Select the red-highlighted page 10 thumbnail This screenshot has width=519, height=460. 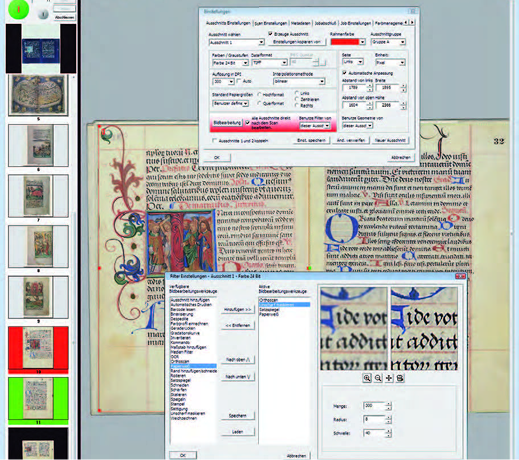(38, 350)
